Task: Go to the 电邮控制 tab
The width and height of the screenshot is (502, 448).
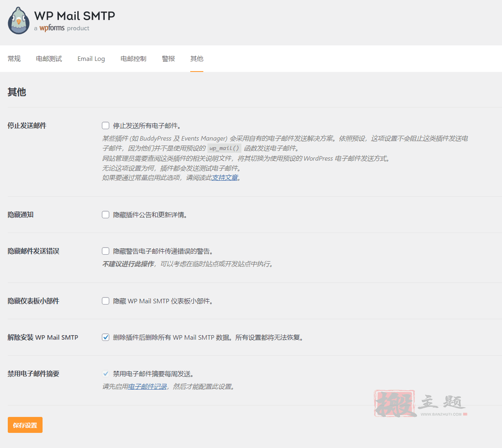Action: (x=133, y=59)
